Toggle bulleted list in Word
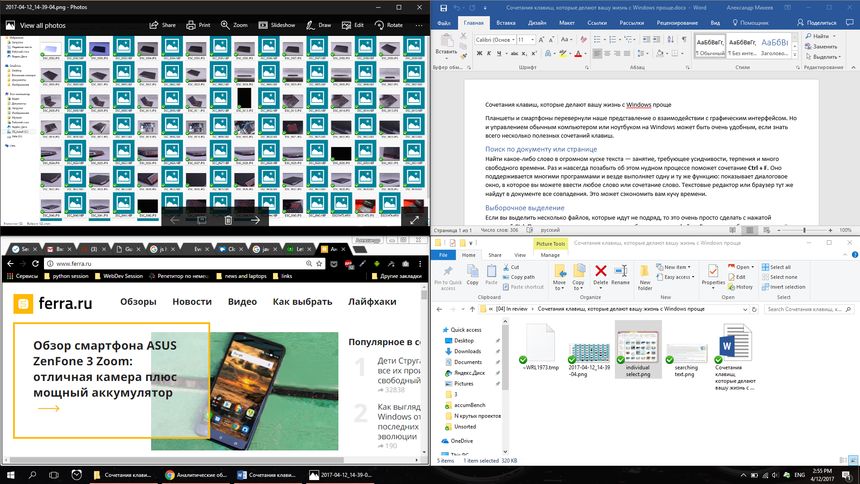Screen dimensions: 860x484 (597, 40)
